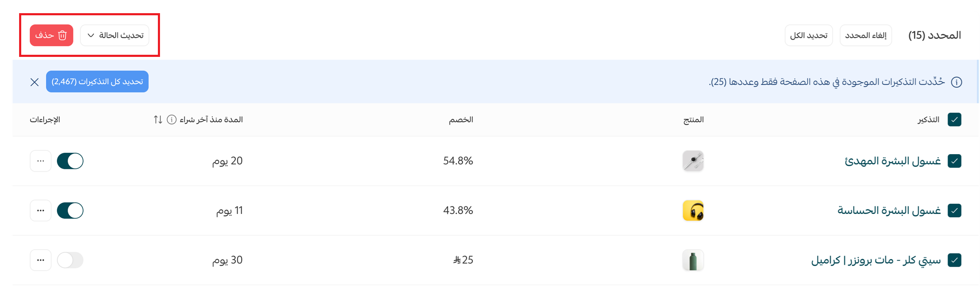
Task: Click the إلغاء المحدد button
Action: 866,35
